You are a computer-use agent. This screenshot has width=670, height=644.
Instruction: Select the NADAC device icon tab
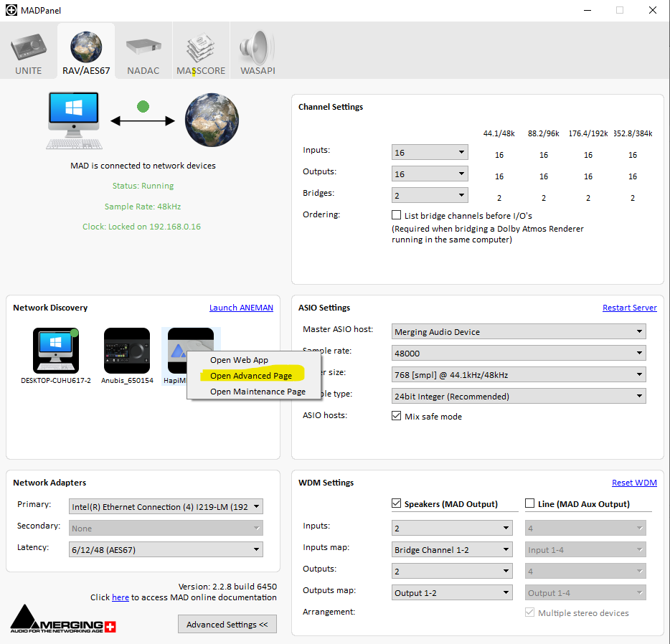143,49
